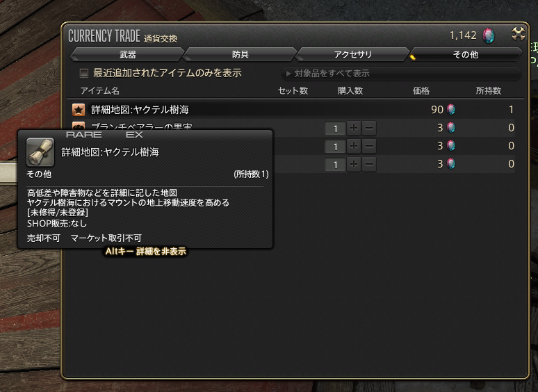The height and width of the screenshot is (392, 538).
Task: Select the アクセサリ tab
Action: [352, 54]
